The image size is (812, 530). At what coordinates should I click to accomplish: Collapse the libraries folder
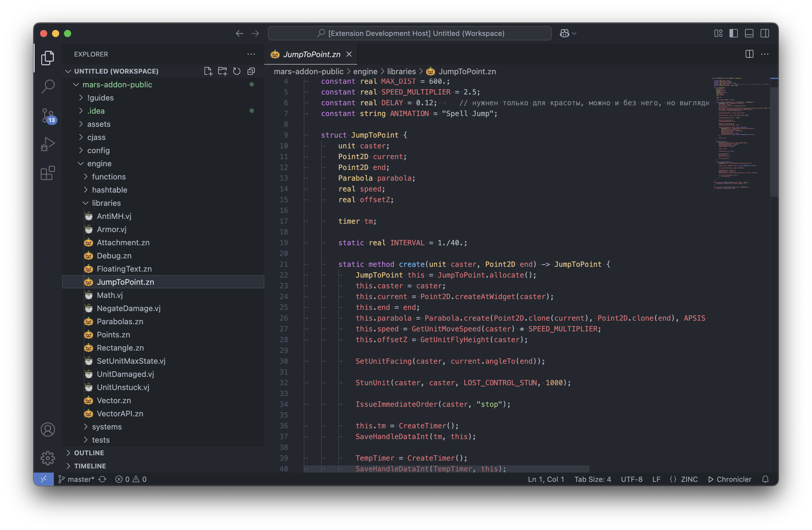(x=106, y=203)
